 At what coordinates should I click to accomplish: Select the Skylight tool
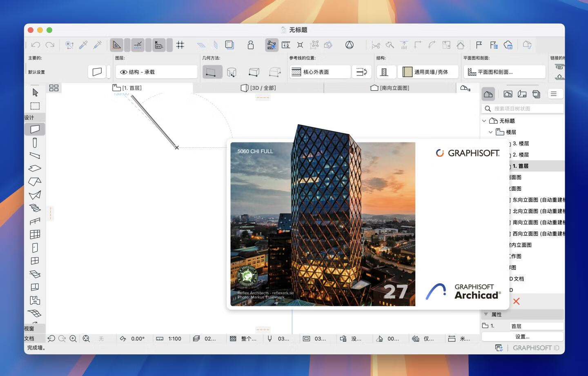35,274
